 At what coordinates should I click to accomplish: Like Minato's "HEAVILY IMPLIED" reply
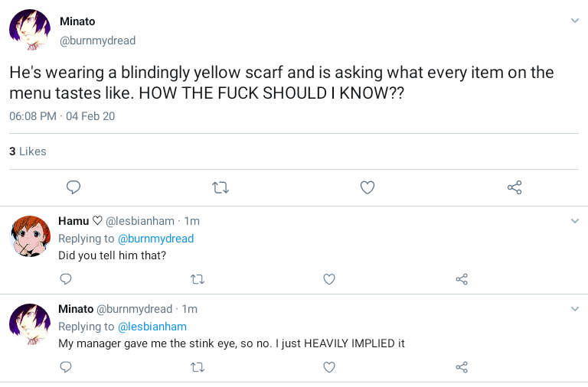tap(329, 367)
